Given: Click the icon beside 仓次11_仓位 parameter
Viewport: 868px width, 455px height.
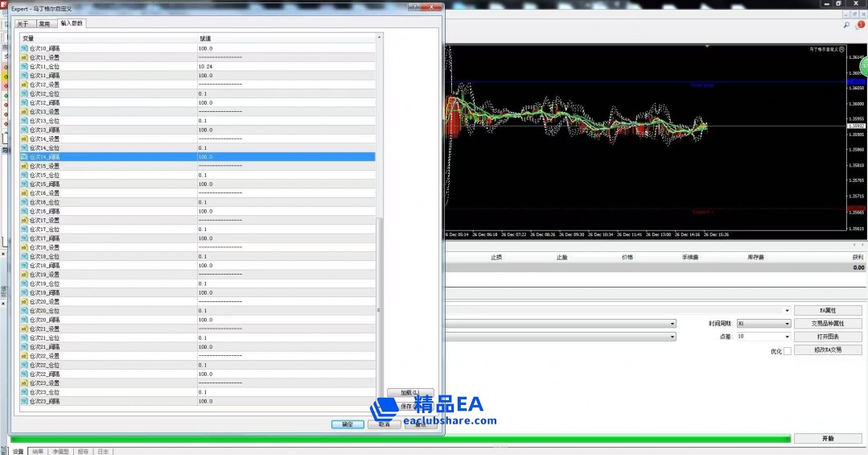Looking at the screenshot, I should pos(24,66).
